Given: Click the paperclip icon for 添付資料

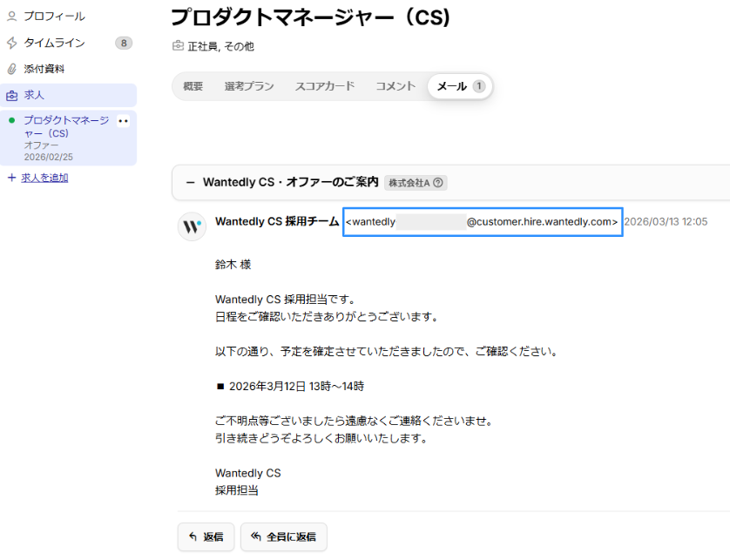Looking at the screenshot, I should (12, 69).
